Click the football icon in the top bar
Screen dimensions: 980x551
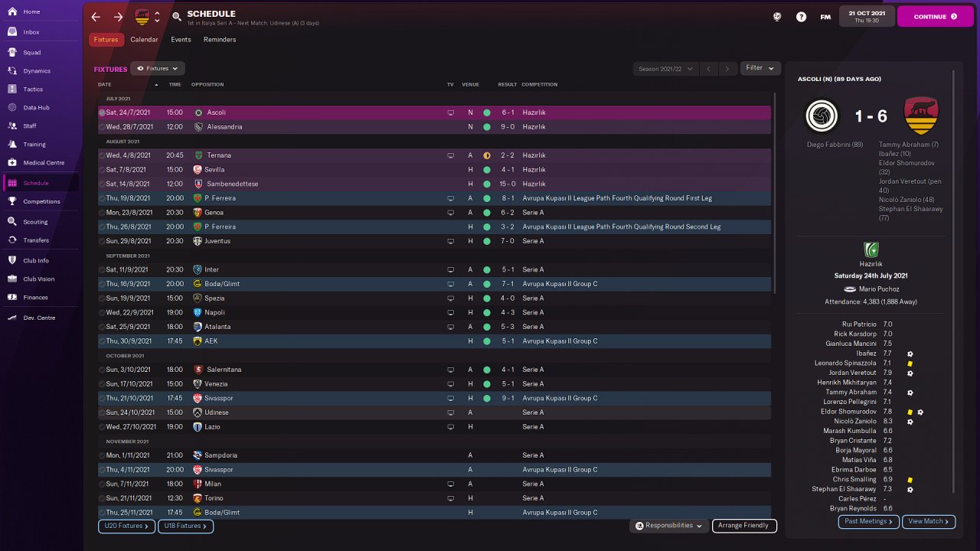tap(778, 17)
